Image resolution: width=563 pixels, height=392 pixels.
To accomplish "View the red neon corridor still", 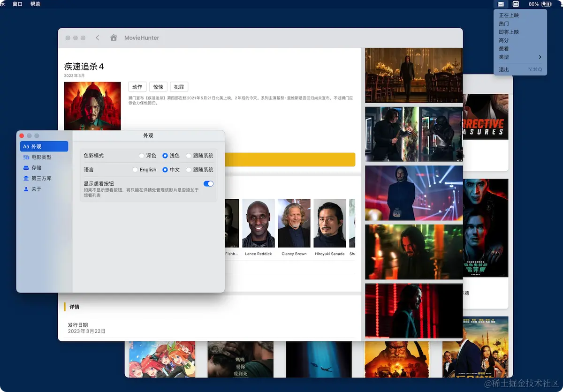I will click(x=414, y=310).
